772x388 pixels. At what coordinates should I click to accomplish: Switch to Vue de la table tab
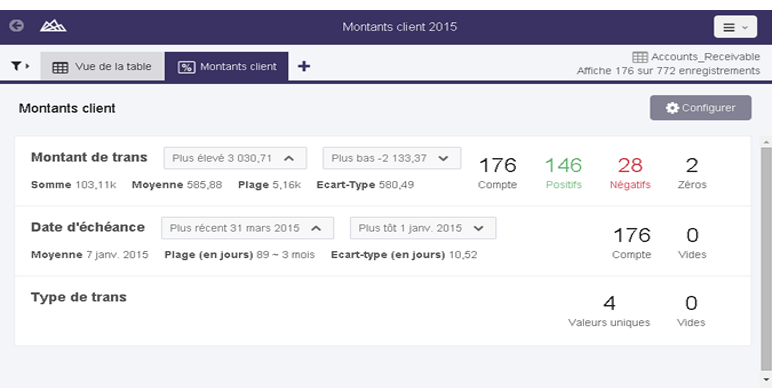pos(102,67)
